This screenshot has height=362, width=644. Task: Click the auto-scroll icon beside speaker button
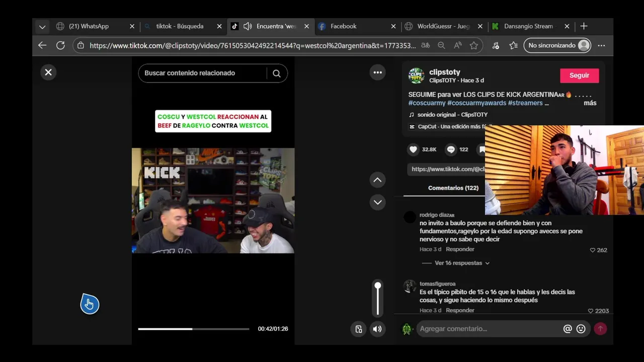coord(359,329)
